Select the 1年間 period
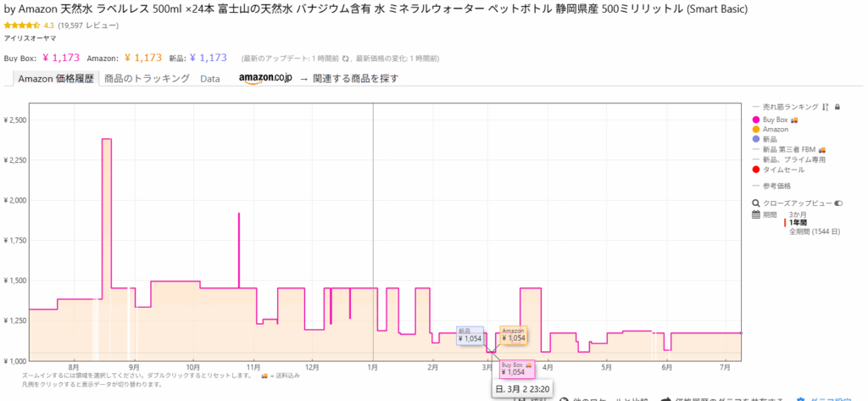The height and width of the screenshot is (401, 868). tap(798, 222)
